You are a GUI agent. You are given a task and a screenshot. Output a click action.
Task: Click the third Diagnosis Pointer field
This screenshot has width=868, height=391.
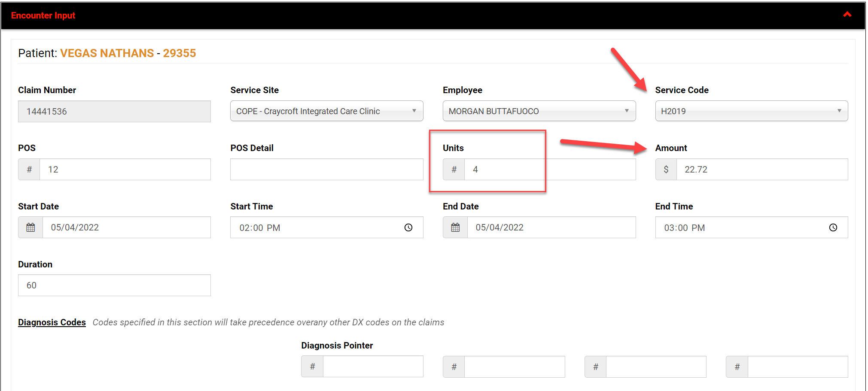[x=656, y=367]
